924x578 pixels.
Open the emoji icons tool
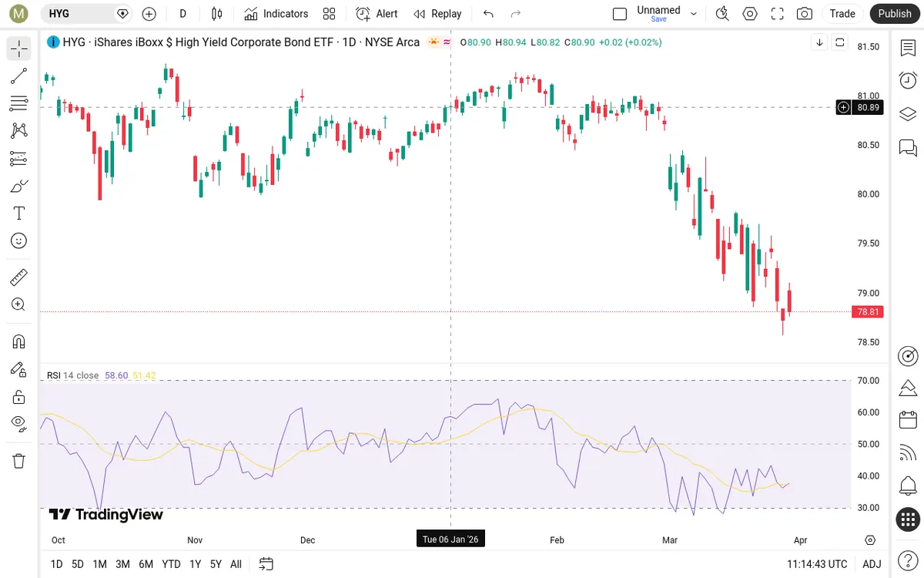pos(19,241)
